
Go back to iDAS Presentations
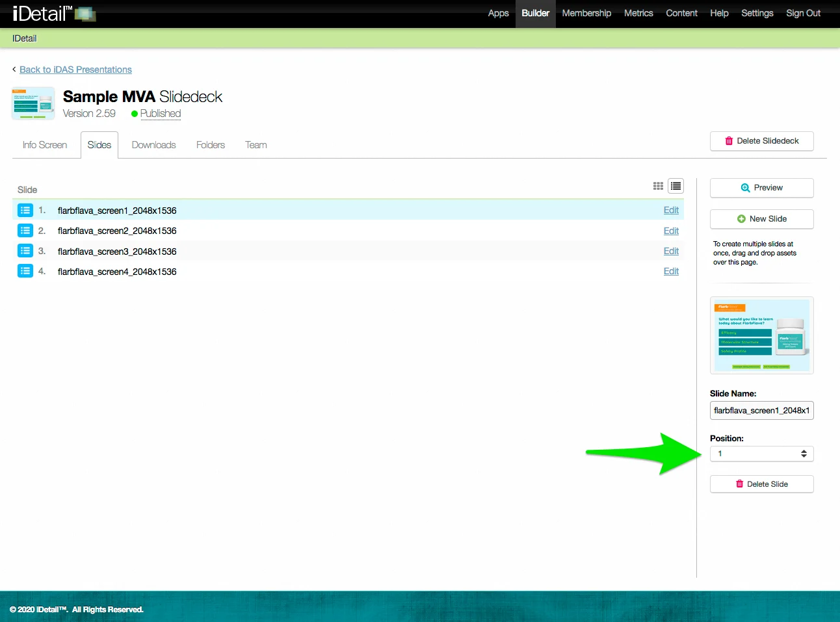tap(75, 70)
